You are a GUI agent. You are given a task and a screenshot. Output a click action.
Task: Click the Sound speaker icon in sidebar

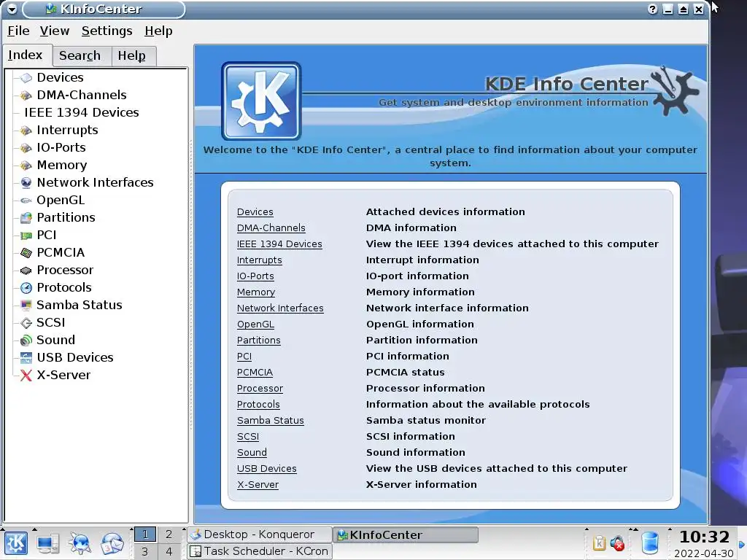[x=26, y=340]
